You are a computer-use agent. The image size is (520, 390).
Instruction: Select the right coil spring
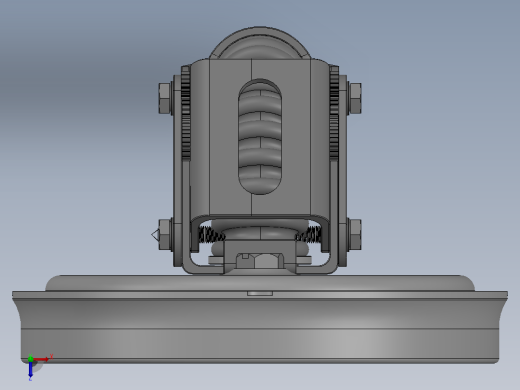[309, 234]
